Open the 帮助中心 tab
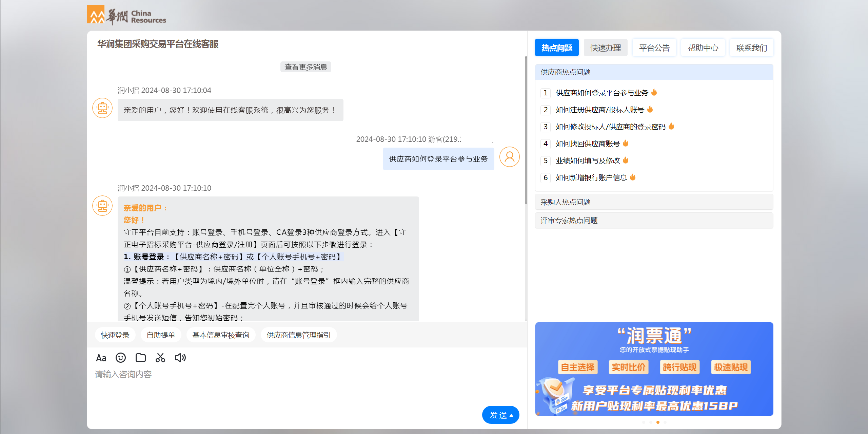This screenshot has height=434, width=868. point(703,48)
